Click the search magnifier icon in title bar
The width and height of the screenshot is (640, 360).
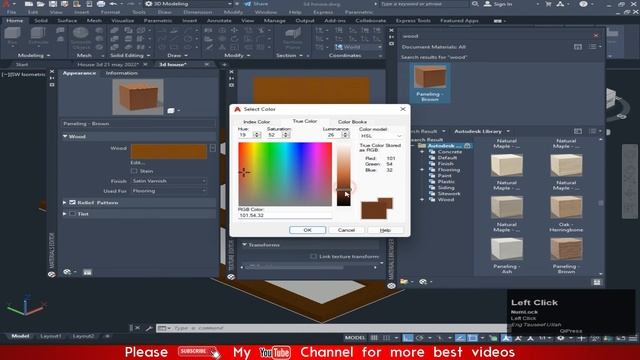(475, 4)
